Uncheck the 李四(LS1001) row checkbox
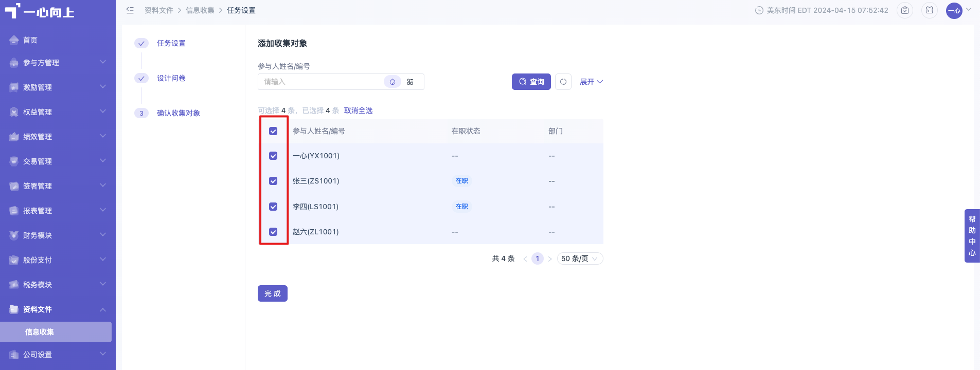Screen dimensions: 980x370 (x=273, y=207)
